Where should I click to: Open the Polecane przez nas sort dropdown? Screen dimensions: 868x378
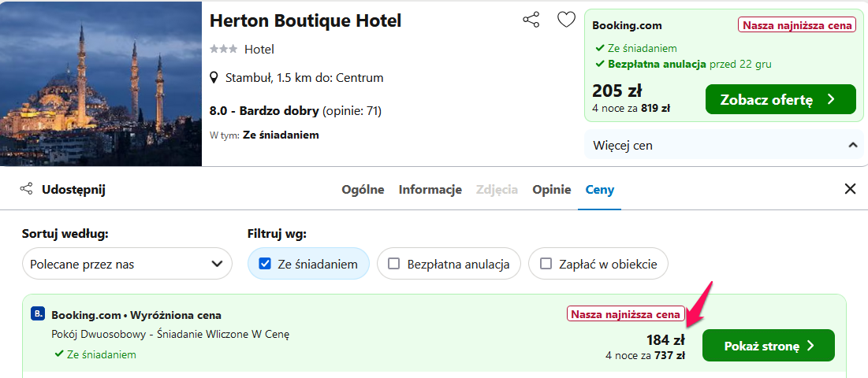click(x=127, y=264)
